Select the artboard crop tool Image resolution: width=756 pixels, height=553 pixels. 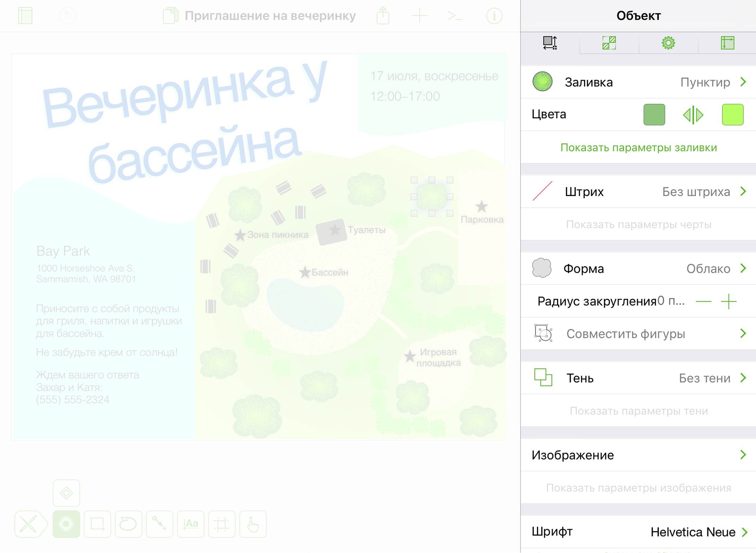pyautogui.click(x=222, y=524)
